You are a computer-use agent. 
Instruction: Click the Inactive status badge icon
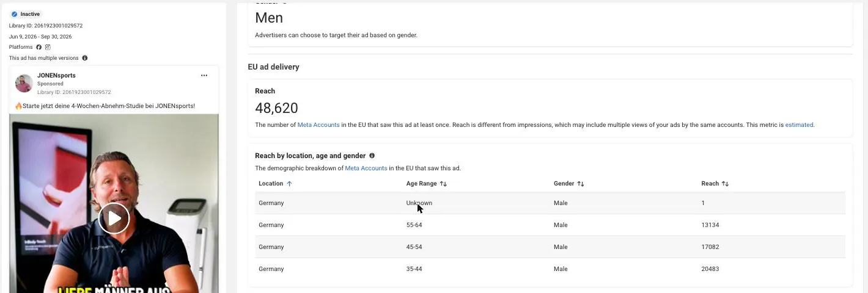14,14
